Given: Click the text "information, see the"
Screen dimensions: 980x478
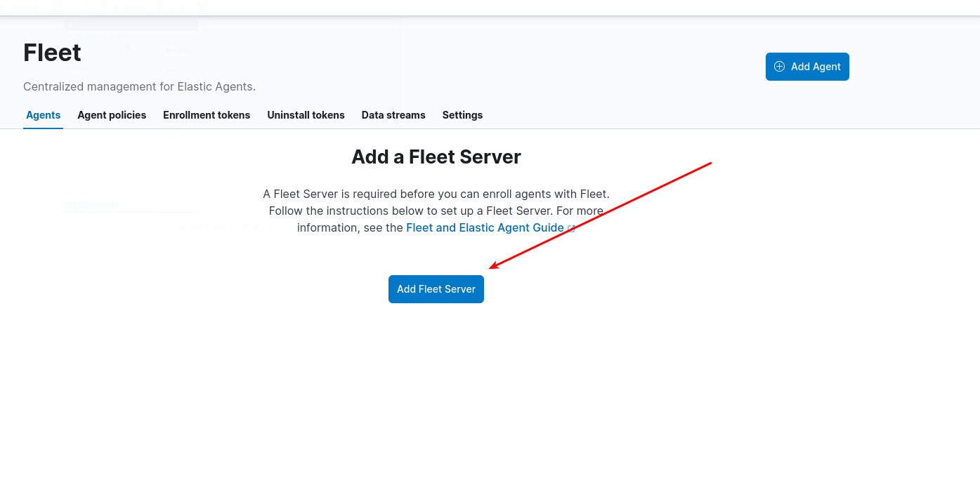Looking at the screenshot, I should (349, 227).
